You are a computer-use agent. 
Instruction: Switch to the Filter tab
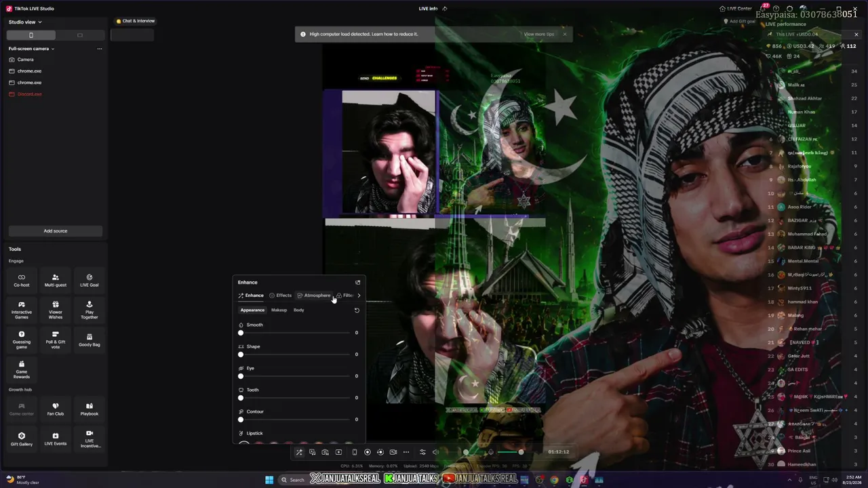[x=344, y=296]
